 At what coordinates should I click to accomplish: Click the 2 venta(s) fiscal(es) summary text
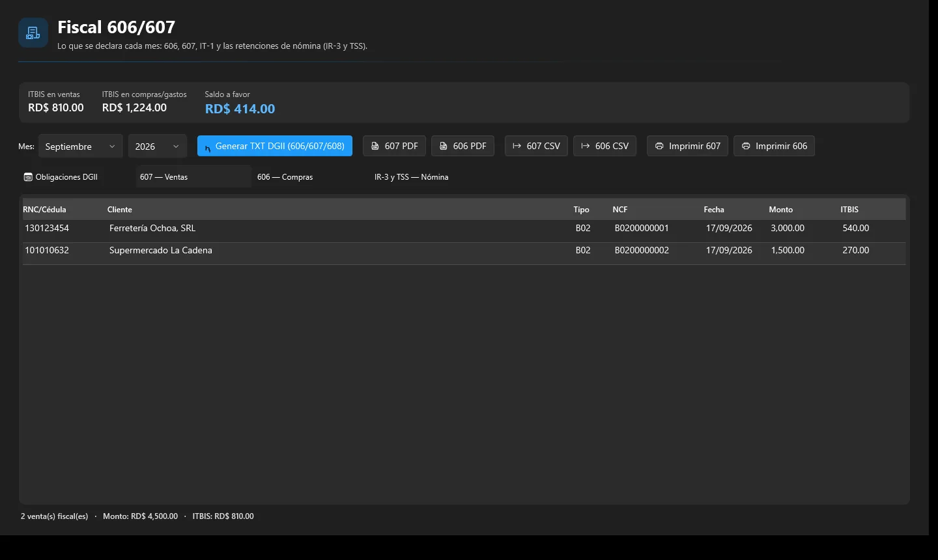pos(54,516)
